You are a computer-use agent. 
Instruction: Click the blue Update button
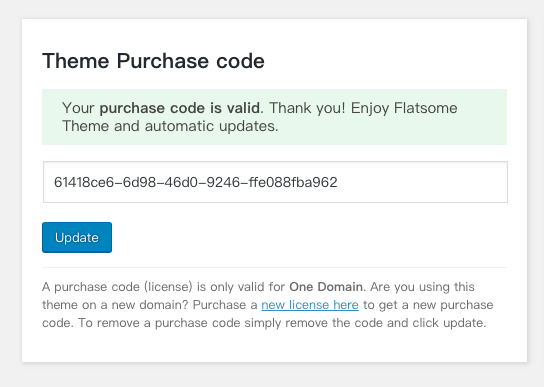[77, 237]
